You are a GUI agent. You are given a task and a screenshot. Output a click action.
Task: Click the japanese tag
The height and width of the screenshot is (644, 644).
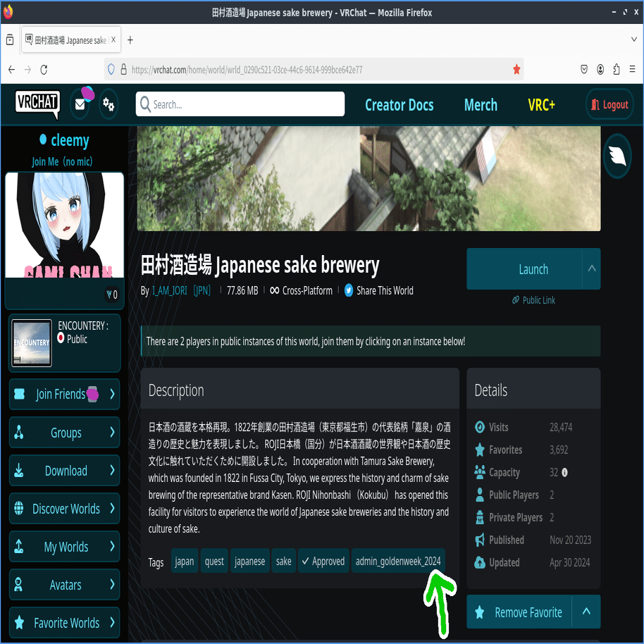pos(249,561)
